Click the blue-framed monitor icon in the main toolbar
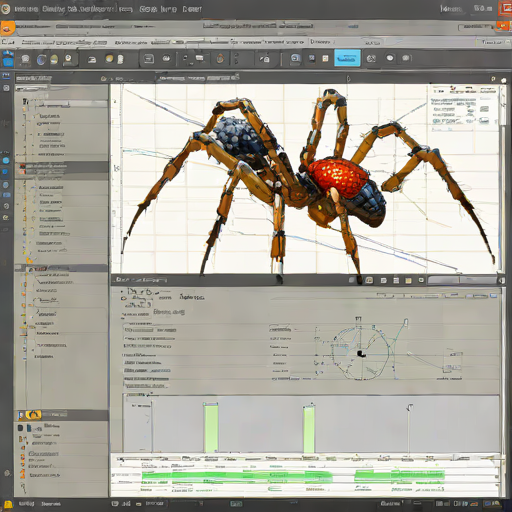 [x=295, y=58]
